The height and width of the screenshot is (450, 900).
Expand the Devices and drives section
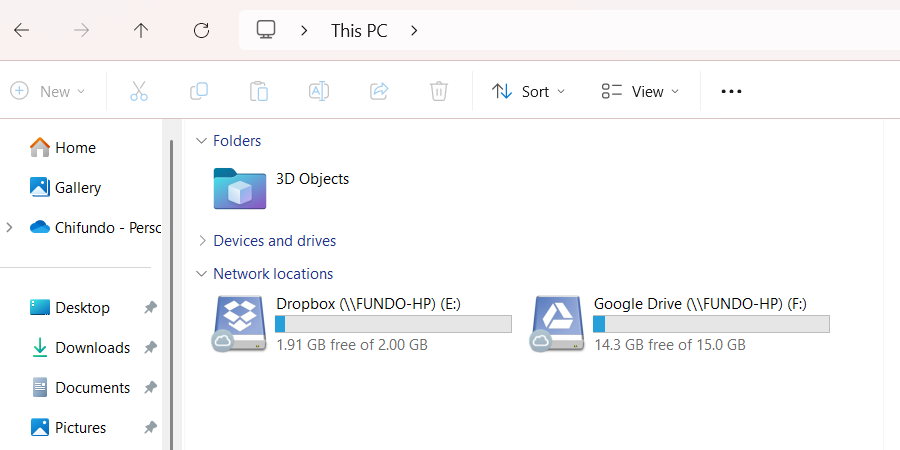click(202, 241)
